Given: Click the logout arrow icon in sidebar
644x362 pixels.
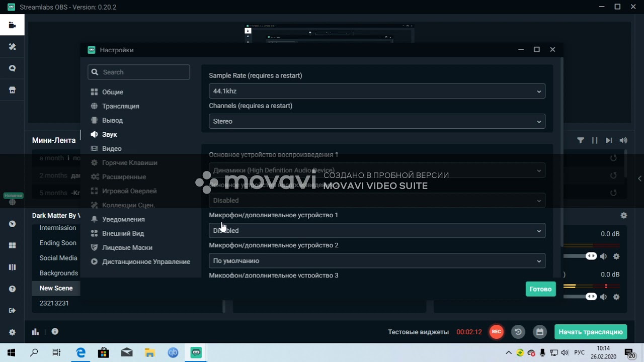Looking at the screenshot, I should [12, 311].
